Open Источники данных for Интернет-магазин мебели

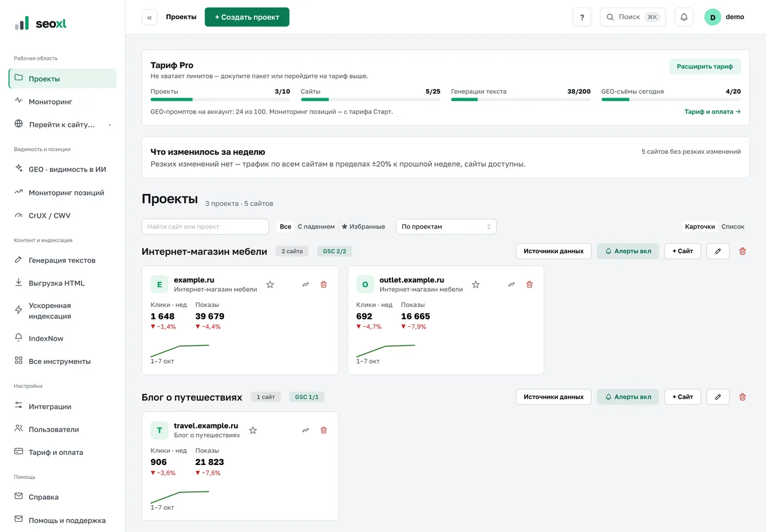coord(554,251)
